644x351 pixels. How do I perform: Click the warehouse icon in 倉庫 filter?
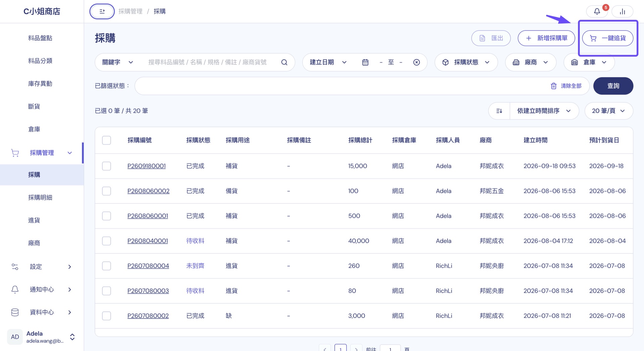[x=575, y=62]
